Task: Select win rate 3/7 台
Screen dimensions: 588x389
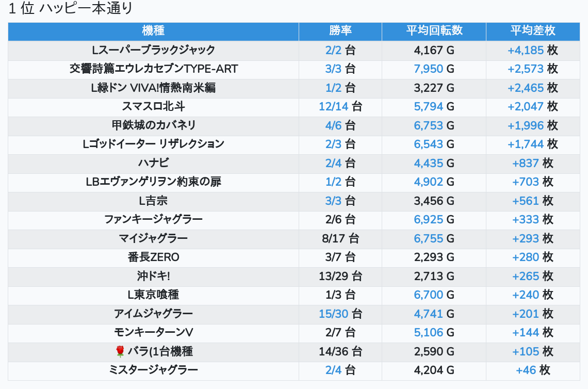Action: point(340,257)
